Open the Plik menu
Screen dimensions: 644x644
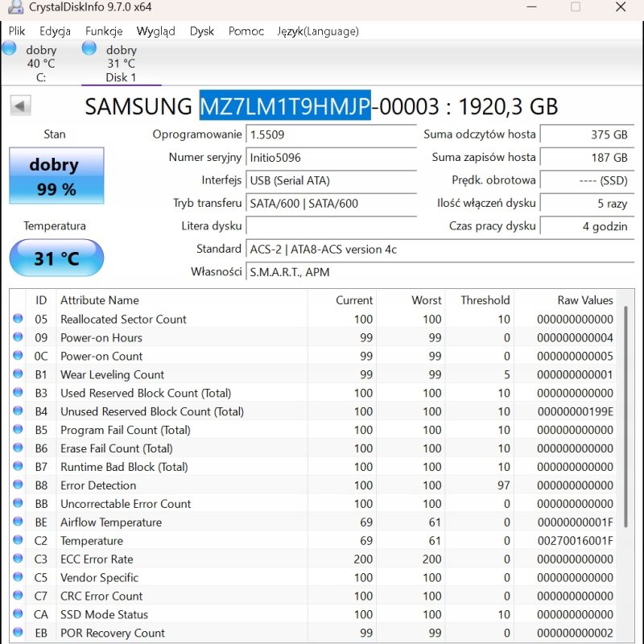tap(17, 31)
